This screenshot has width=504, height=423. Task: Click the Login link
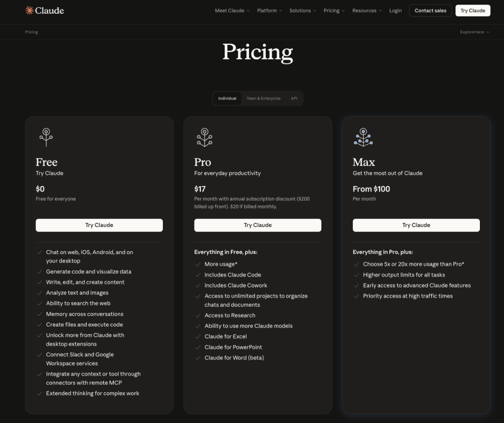point(395,10)
